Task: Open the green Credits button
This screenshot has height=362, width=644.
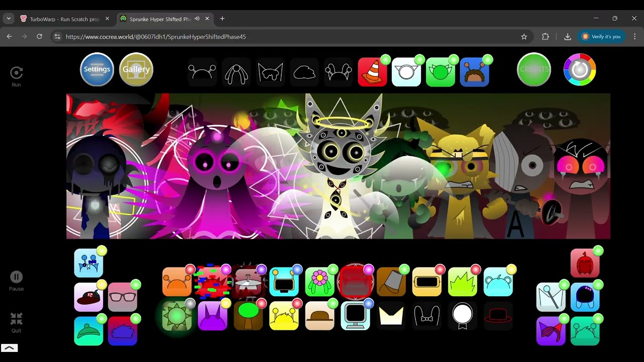Action: 534,69
